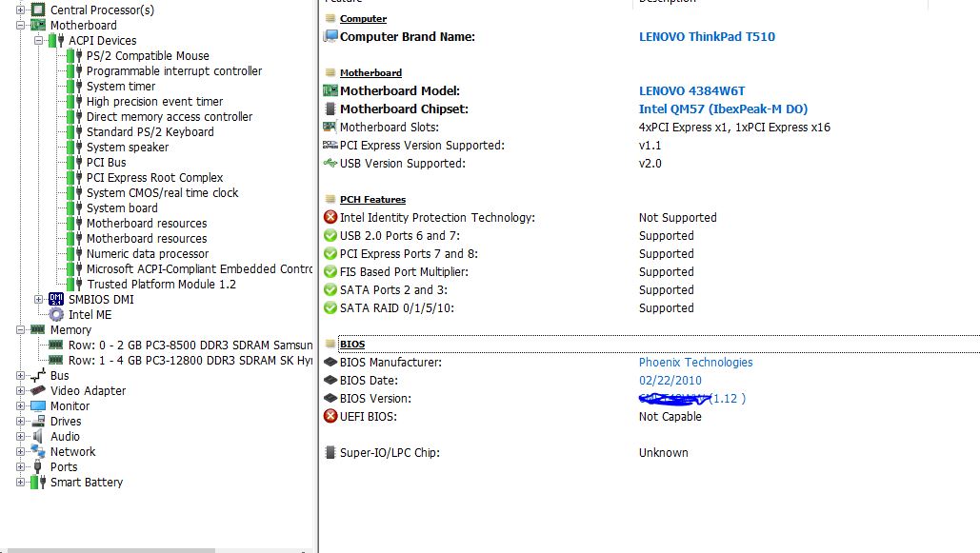
Task: Open Phoenix Technologies link
Action: coord(695,363)
